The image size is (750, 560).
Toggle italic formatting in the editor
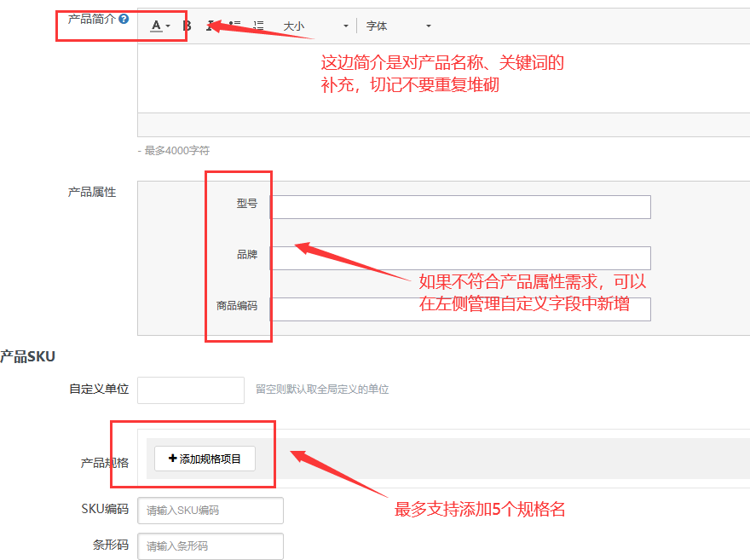[x=210, y=26]
